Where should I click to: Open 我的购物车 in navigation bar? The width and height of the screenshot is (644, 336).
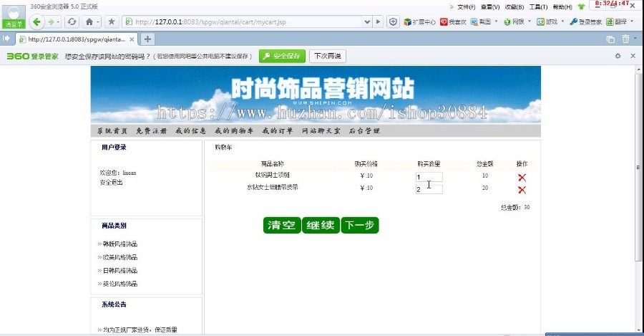[234, 131]
